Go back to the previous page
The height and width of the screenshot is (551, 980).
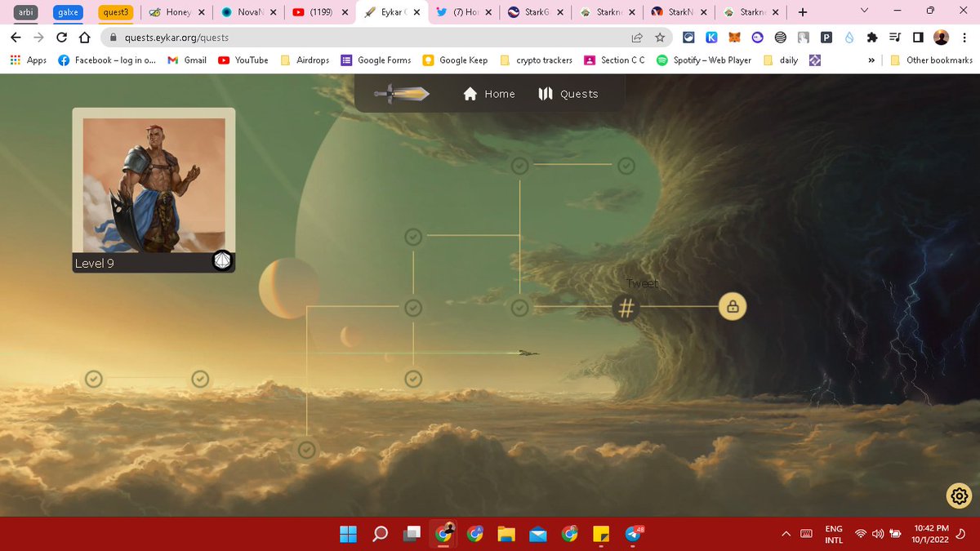pos(16,38)
